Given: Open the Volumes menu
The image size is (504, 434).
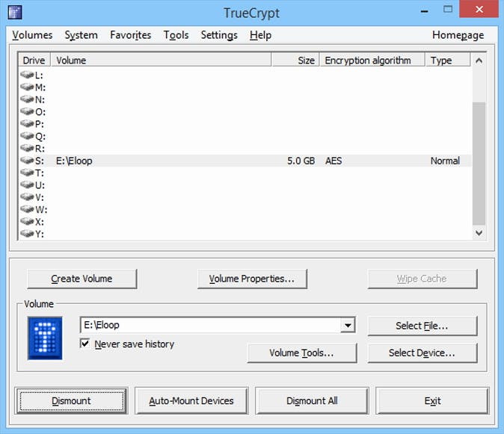Looking at the screenshot, I should click(x=32, y=35).
